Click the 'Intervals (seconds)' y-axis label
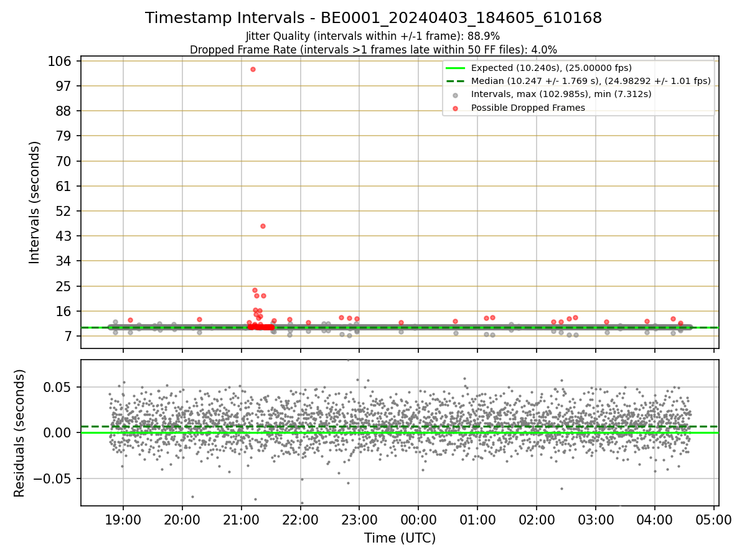This screenshot has width=747, height=560. (x=35, y=202)
